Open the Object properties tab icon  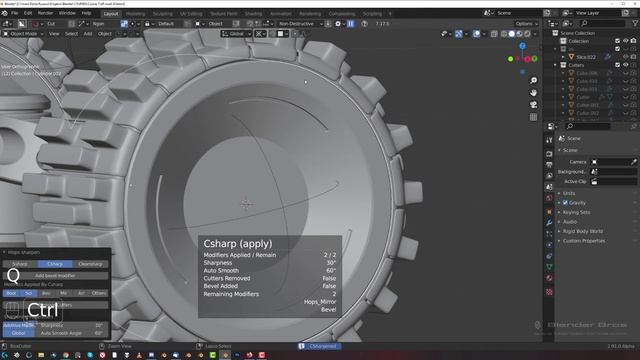click(549, 212)
